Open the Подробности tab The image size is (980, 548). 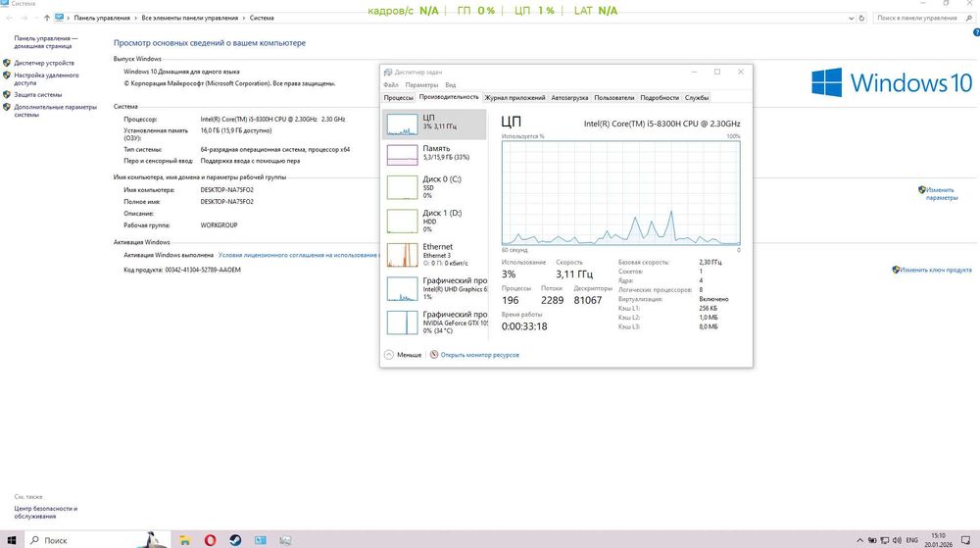point(660,97)
